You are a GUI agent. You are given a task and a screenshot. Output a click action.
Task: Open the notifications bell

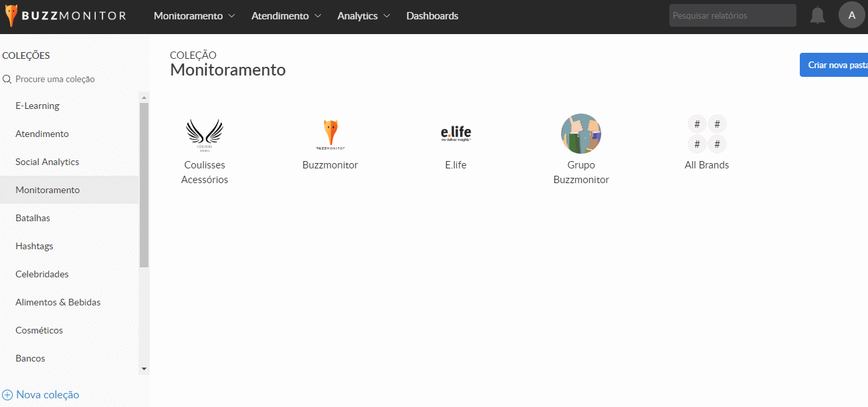(x=817, y=15)
